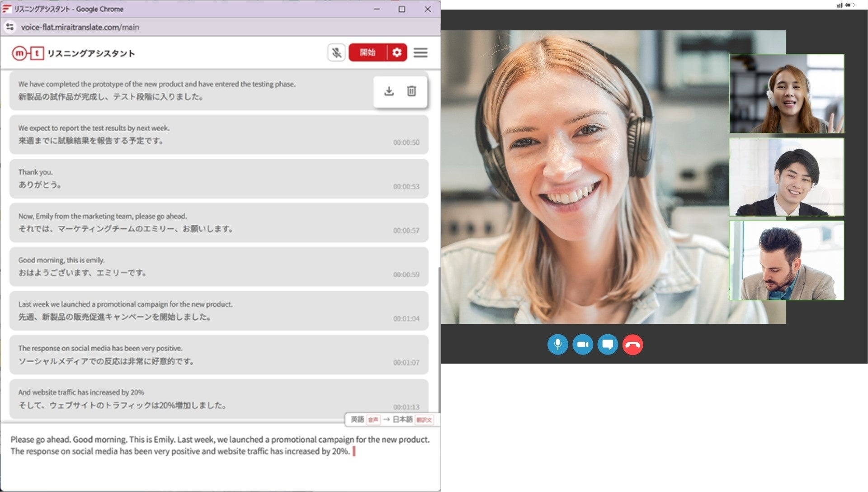Open the call chat bubble button

point(608,345)
